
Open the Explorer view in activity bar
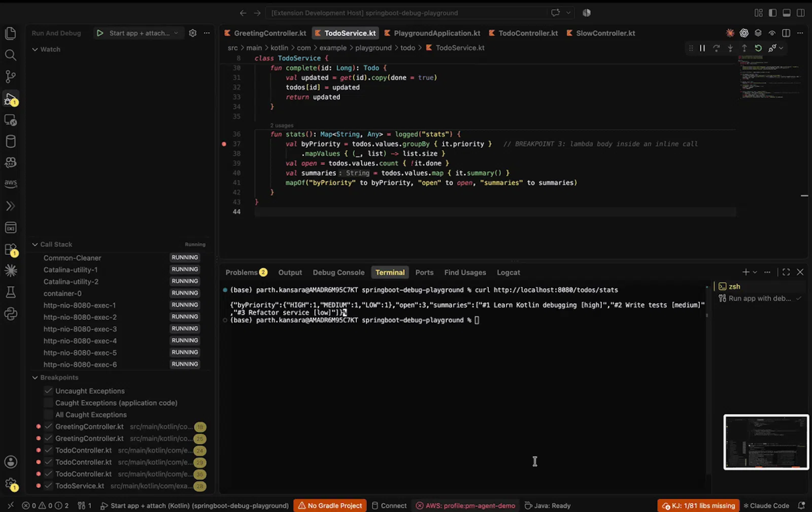(10, 34)
